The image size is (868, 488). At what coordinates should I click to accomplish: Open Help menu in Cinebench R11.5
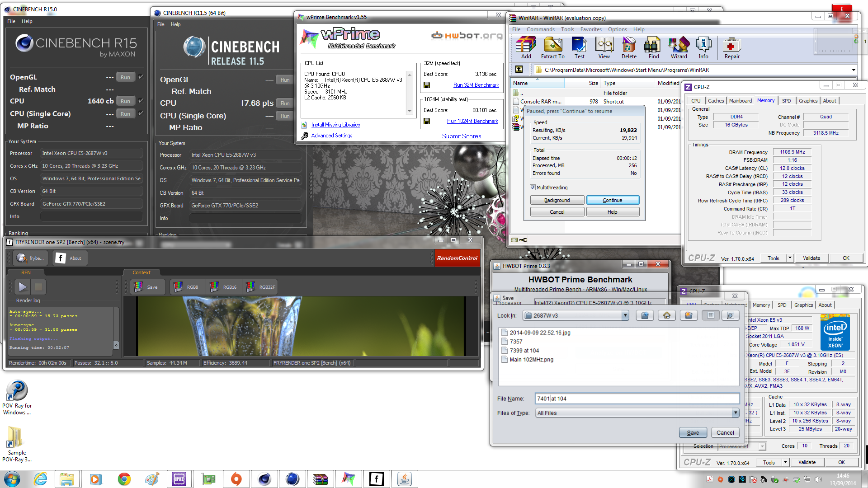(175, 24)
